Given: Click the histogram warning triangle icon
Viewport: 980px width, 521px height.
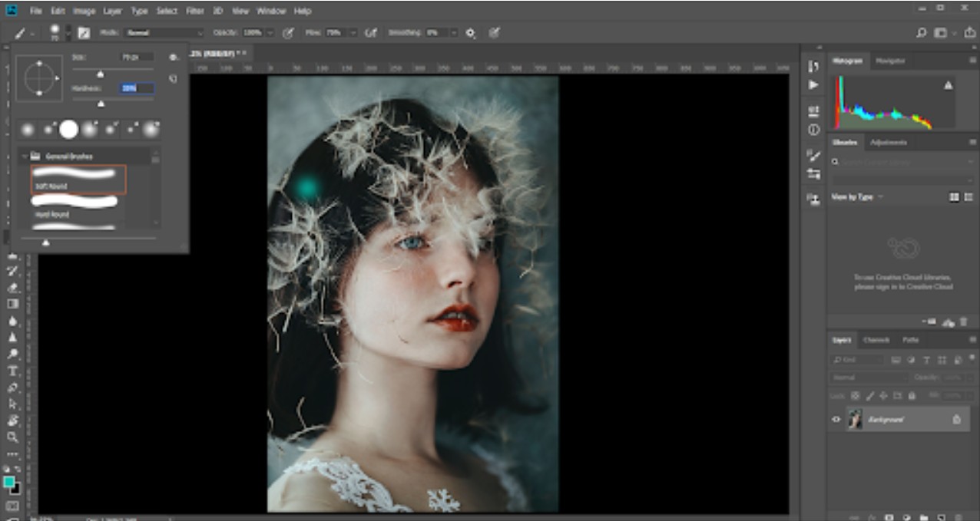Looking at the screenshot, I should pos(949,85).
